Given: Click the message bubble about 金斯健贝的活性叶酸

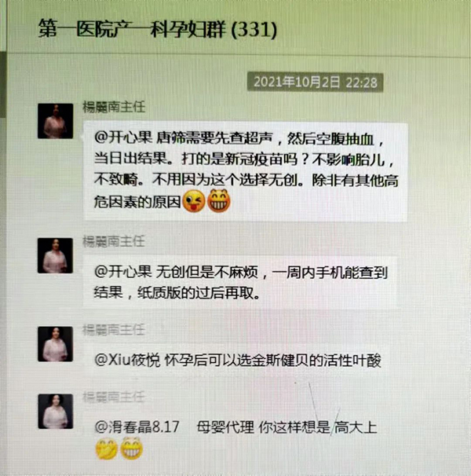Looking at the screenshot, I should coord(237,361).
